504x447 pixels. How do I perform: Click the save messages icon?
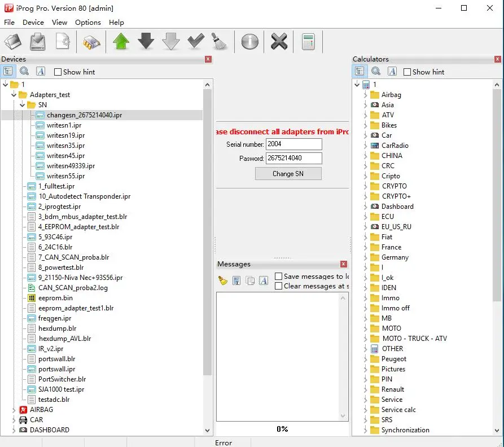(236, 281)
